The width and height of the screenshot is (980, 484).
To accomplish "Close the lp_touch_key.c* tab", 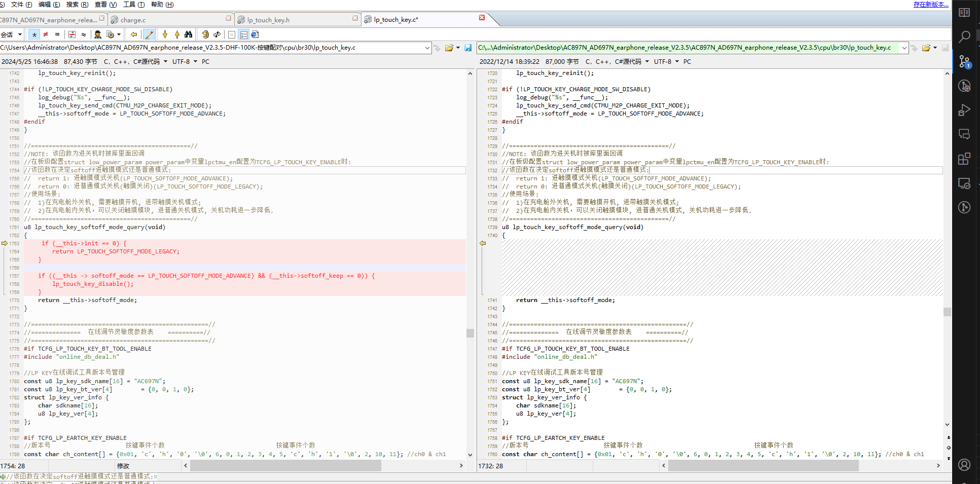I will click(x=482, y=18).
